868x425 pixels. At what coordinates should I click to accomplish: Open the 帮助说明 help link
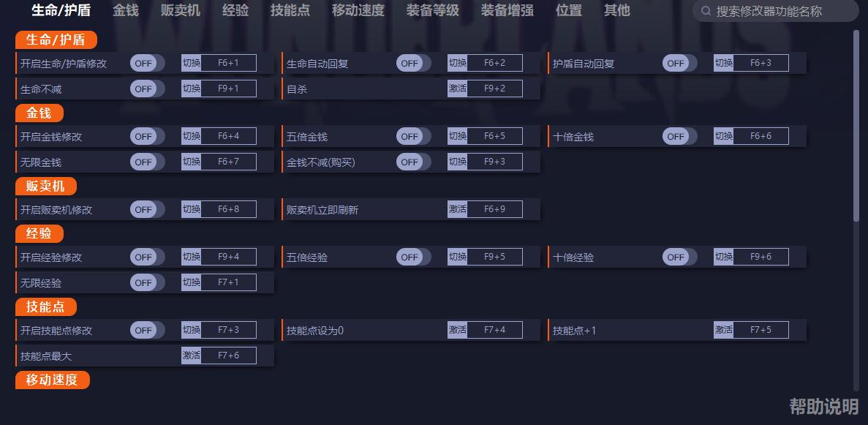[823, 407]
